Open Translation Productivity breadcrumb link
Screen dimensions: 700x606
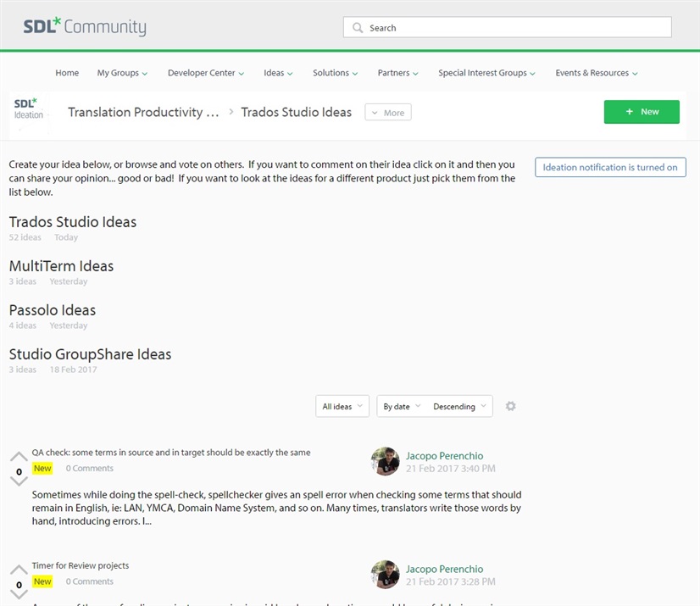143,112
